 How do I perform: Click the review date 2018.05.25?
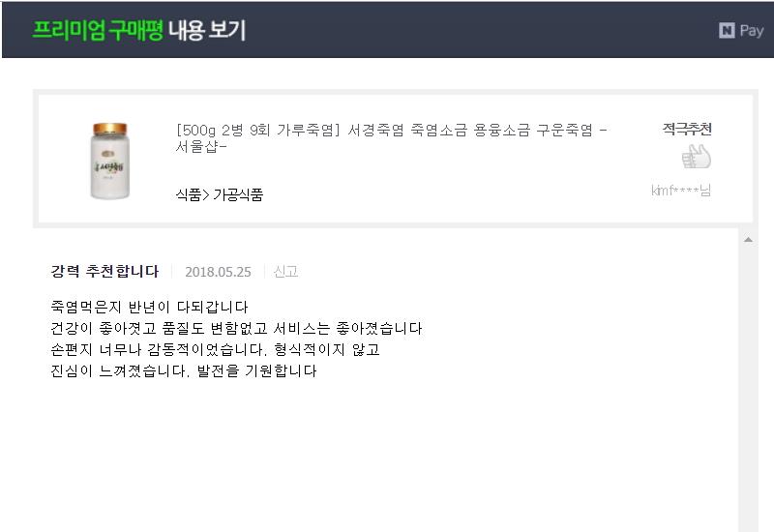click(x=218, y=272)
